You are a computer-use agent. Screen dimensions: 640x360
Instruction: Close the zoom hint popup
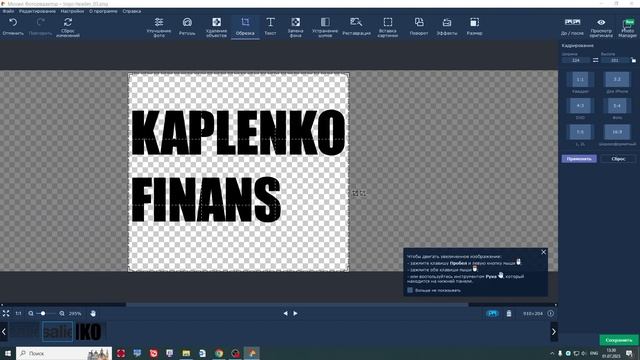(543, 252)
